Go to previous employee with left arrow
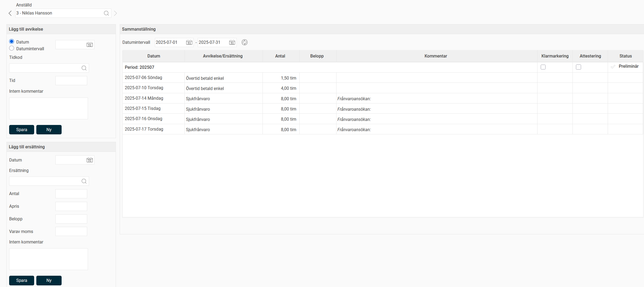Screen dimensions: 644x287 click(10, 13)
